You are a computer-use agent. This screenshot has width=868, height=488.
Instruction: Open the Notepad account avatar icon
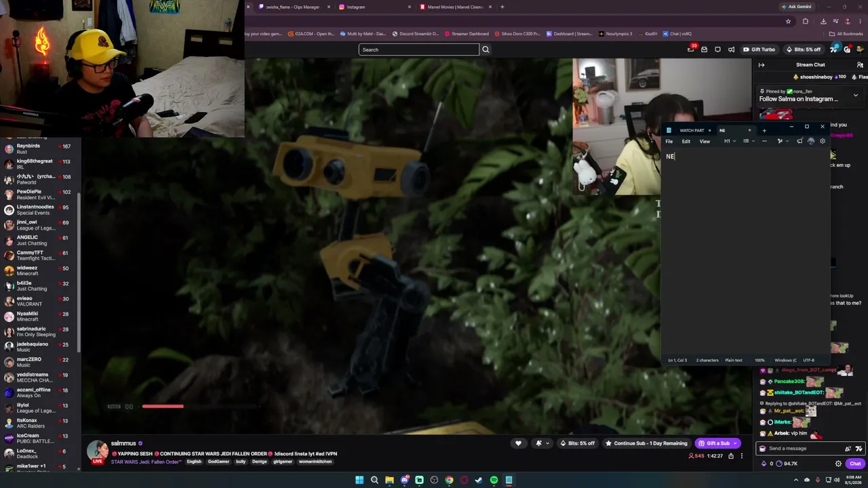[x=811, y=141]
